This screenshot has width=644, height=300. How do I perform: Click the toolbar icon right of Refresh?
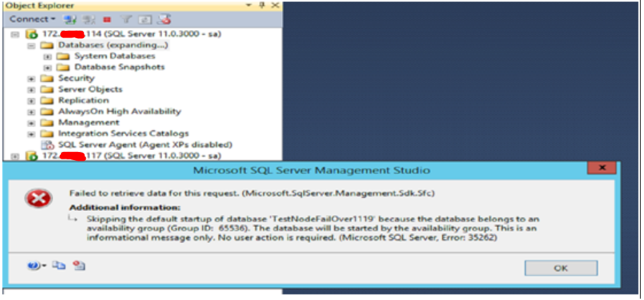(x=164, y=19)
